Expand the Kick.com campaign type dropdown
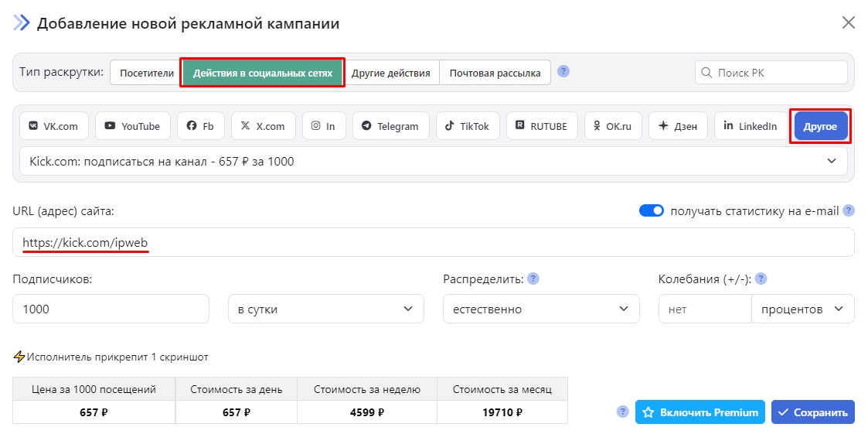The width and height of the screenshot is (868, 434). [433, 162]
